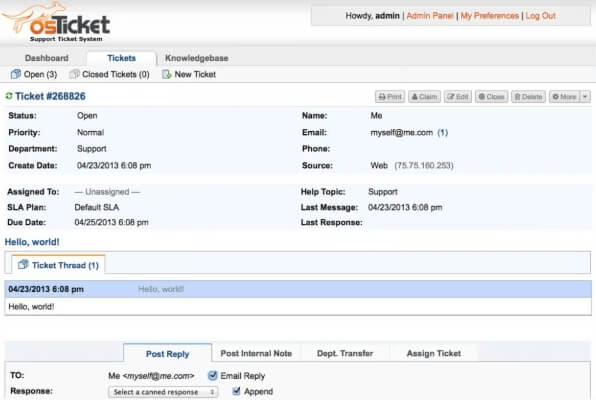The image size is (596, 400).
Task: Open the Dept. Transfer tab
Action: click(x=345, y=354)
